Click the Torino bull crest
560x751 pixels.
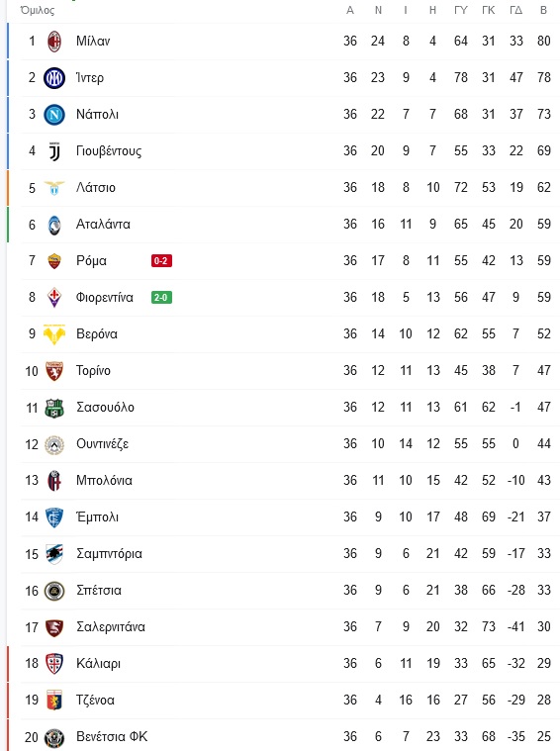tap(54, 371)
